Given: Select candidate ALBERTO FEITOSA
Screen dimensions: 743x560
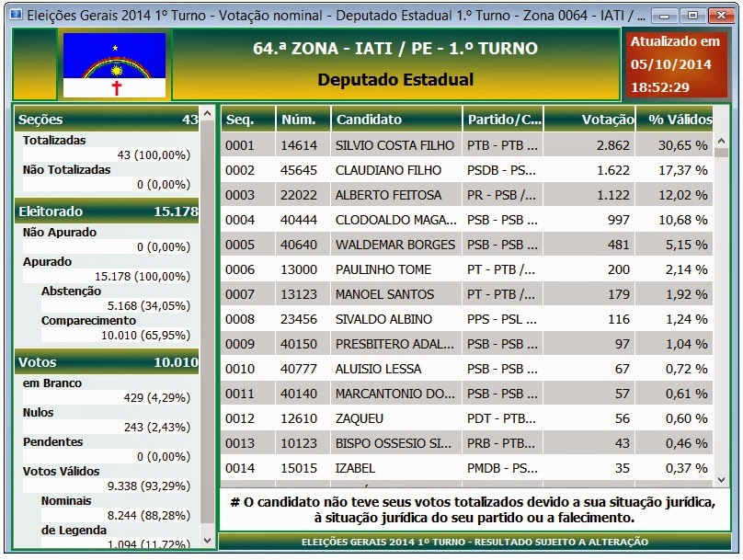Looking at the screenshot, I should tap(467, 195).
